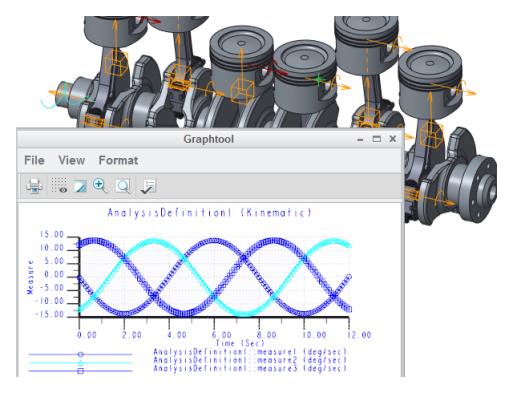This screenshot has width=513, height=393.
Task: Toggle grid lines with the dotted eye icon
Action: [x=59, y=185]
